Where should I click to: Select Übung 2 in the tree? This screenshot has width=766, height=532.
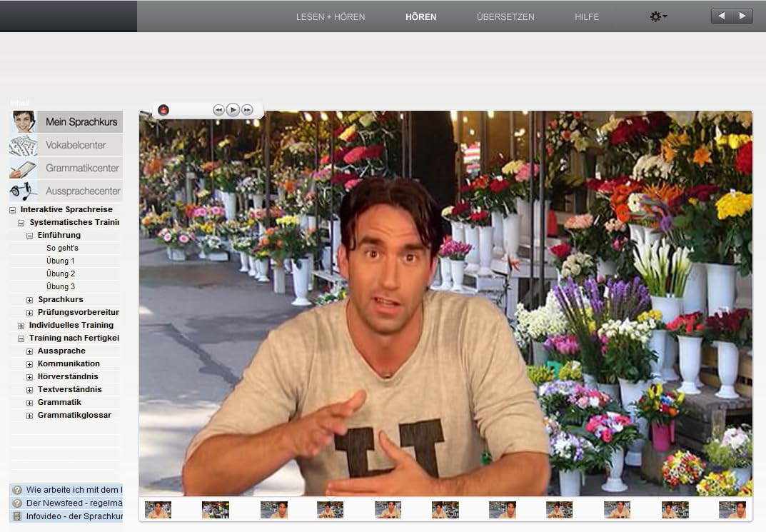61,273
